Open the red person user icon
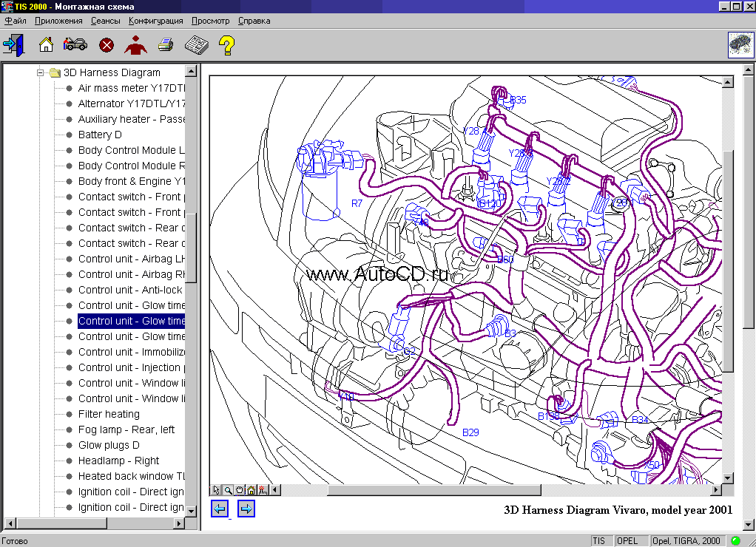Image resolution: width=756 pixels, height=547 pixels. click(135, 45)
